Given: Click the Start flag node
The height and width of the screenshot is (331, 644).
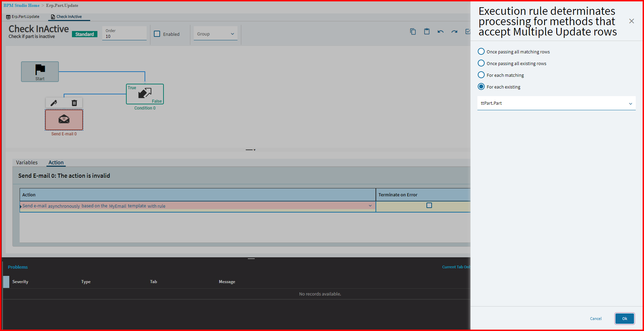Looking at the screenshot, I should (x=40, y=72).
